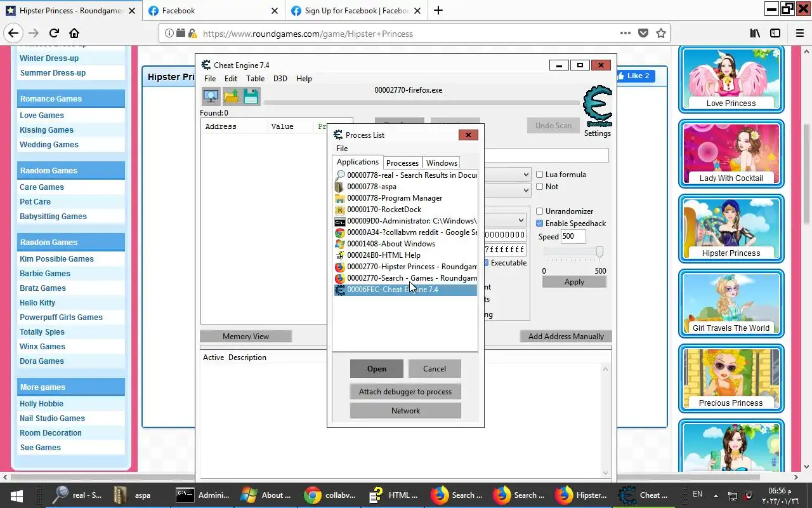The image size is (812, 508).
Task: Click the Firefox back arrow
Action: [x=13, y=34]
